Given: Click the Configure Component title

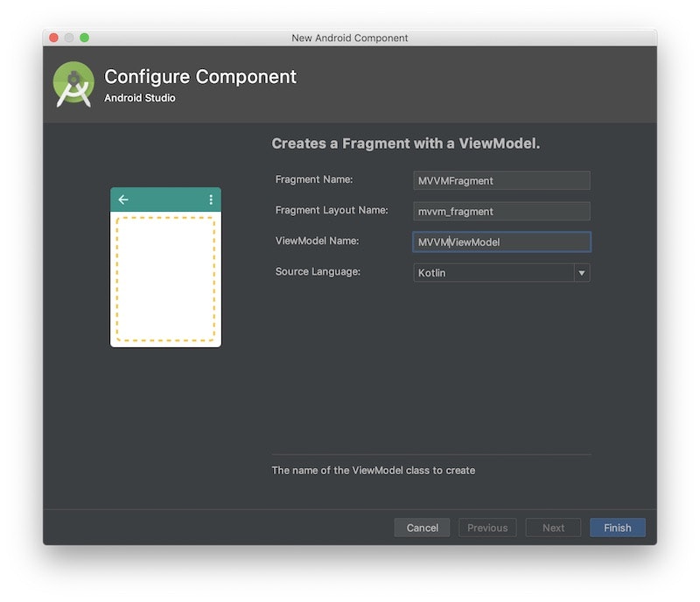Looking at the screenshot, I should point(200,77).
